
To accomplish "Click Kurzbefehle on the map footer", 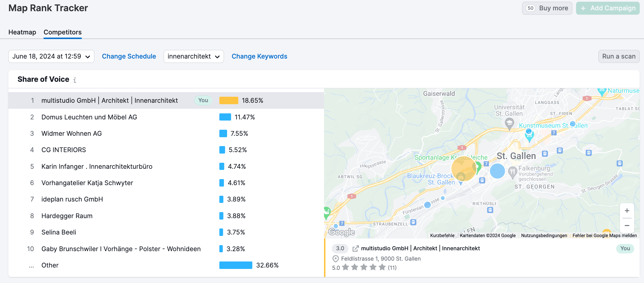I will (442, 236).
